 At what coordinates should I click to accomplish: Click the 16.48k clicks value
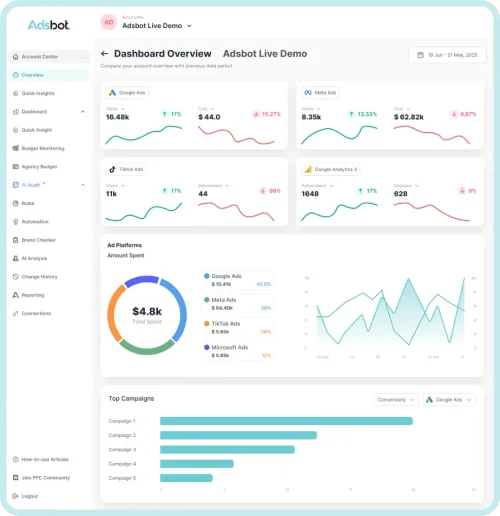pyautogui.click(x=117, y=117)
